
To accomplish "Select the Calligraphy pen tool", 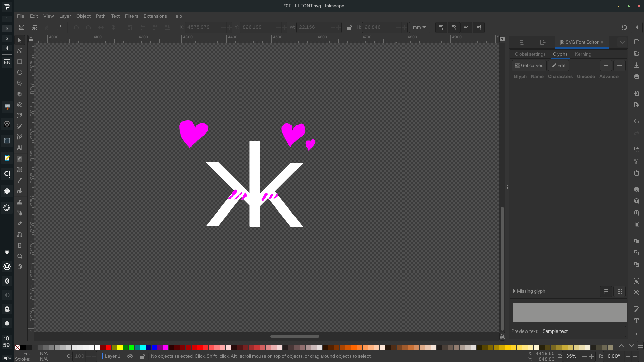I will (x=20, y=137).
